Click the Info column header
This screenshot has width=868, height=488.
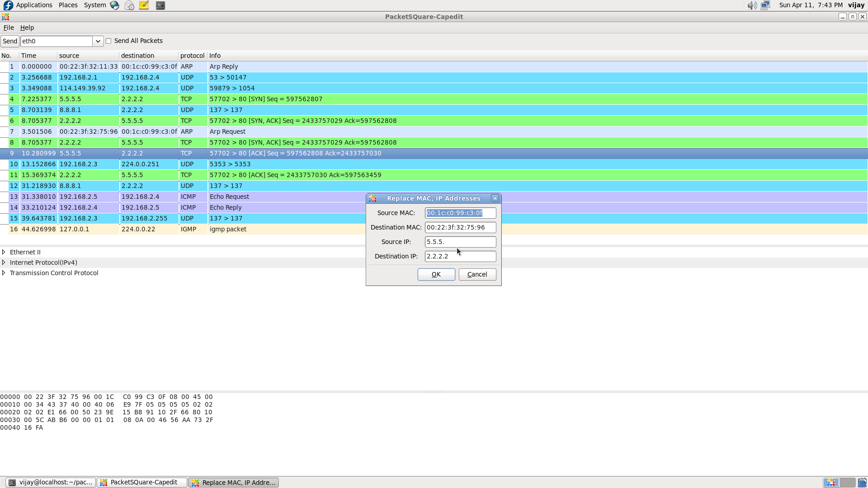click(538, 56)
